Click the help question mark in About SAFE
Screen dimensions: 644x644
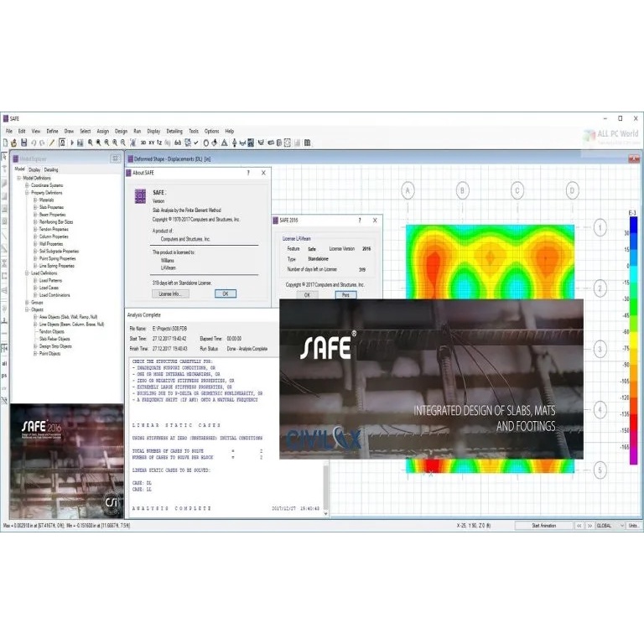(x=248, y=173)
